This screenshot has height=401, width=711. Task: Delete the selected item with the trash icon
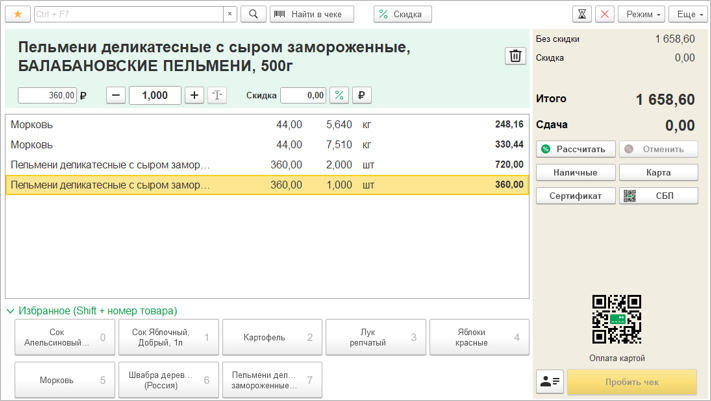[x=515, y=56]
